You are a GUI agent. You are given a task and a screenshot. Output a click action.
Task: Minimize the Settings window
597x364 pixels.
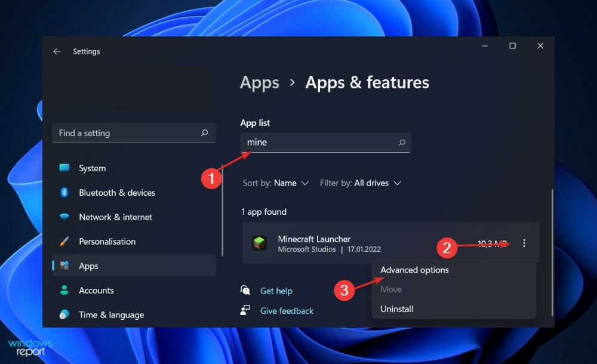pos(485,46)
